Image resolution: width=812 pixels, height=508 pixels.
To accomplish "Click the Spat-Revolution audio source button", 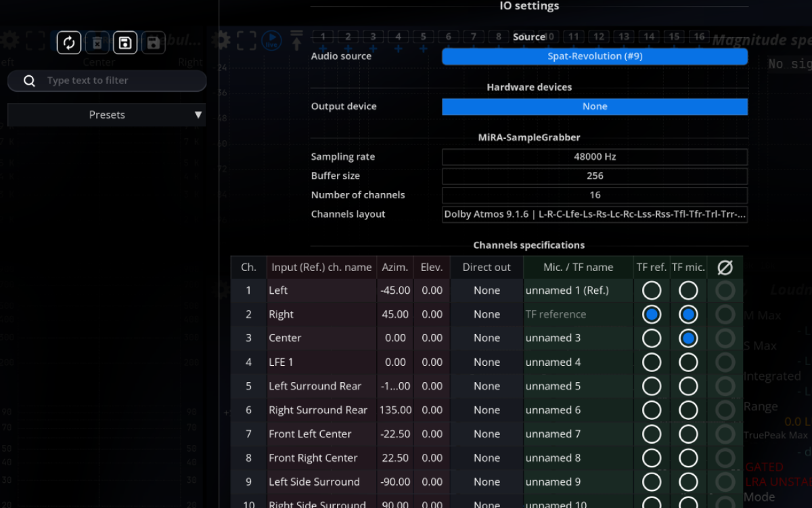I will [x=595, y=56].
